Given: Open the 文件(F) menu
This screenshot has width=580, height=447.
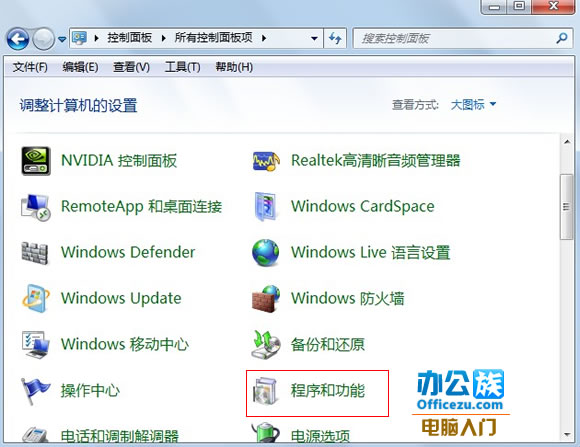Looking at the screenshot, I should pyautogui.click(x=30, y=67).
